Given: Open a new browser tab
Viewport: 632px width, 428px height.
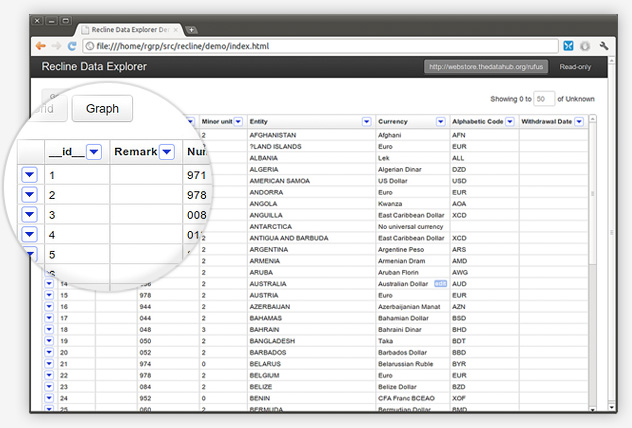Looking at the screenshot, I should coord(191,31).
